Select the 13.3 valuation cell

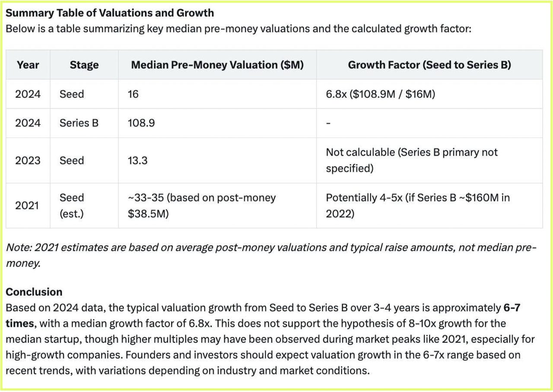217,161
